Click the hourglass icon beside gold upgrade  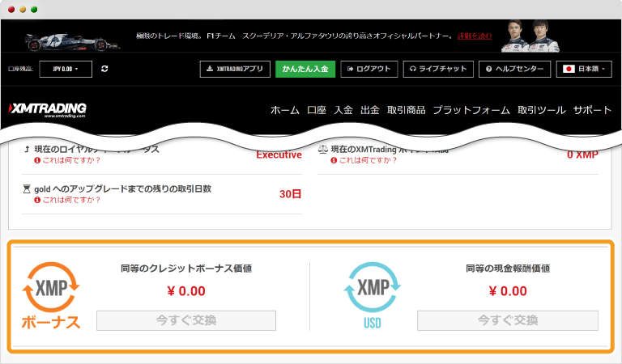pyautogui.click(x=27, y=189)
